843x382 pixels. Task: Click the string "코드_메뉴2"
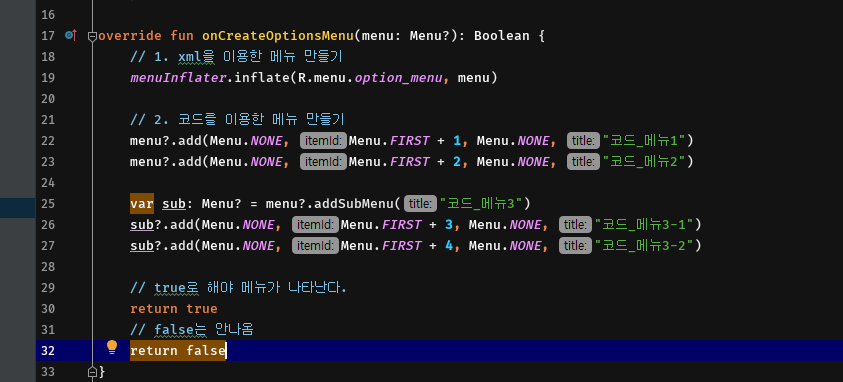(x=644, y=162)
